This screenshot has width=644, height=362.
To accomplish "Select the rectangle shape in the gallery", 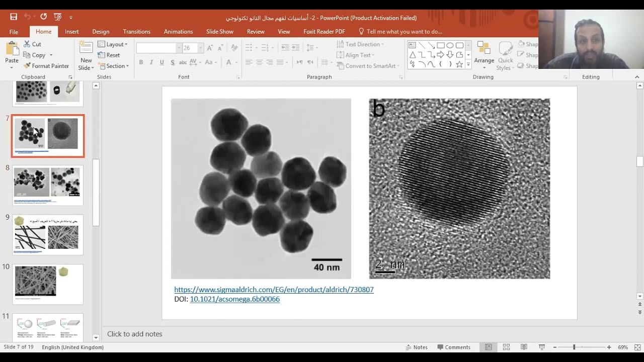I will [440, 45].
